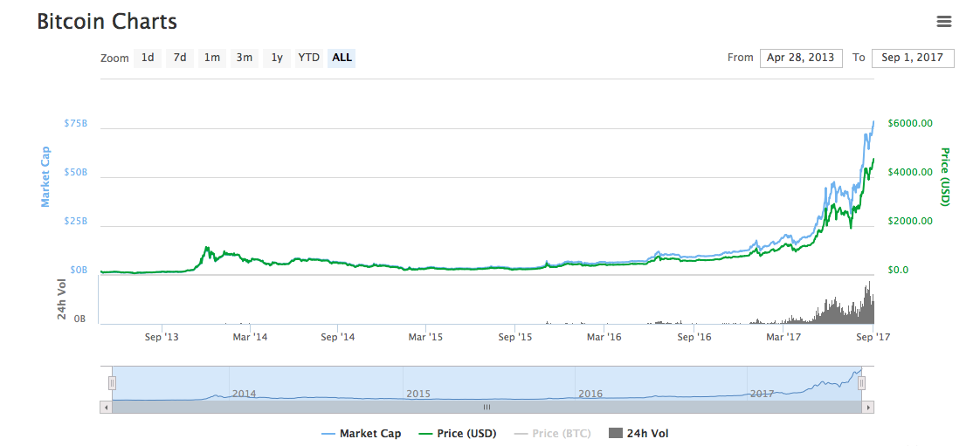Click Mar '17 x-axis label
This screenshot has width=980, height=446.
pos(783,337)
